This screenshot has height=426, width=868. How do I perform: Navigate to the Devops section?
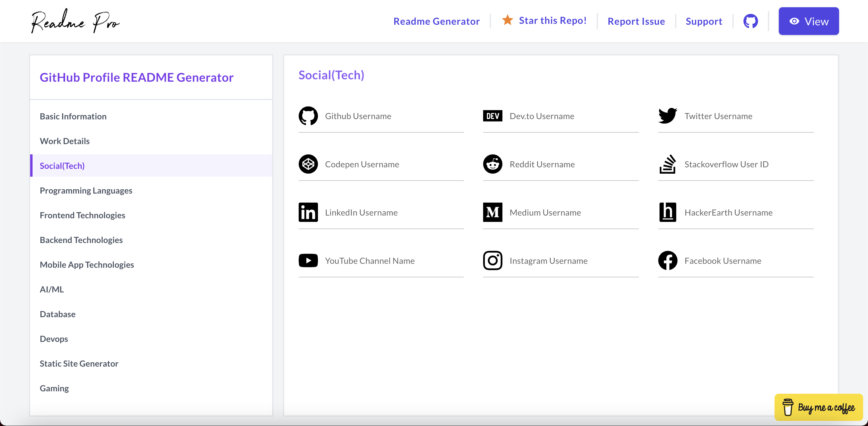pyautogui.click(x=54, y=339)
